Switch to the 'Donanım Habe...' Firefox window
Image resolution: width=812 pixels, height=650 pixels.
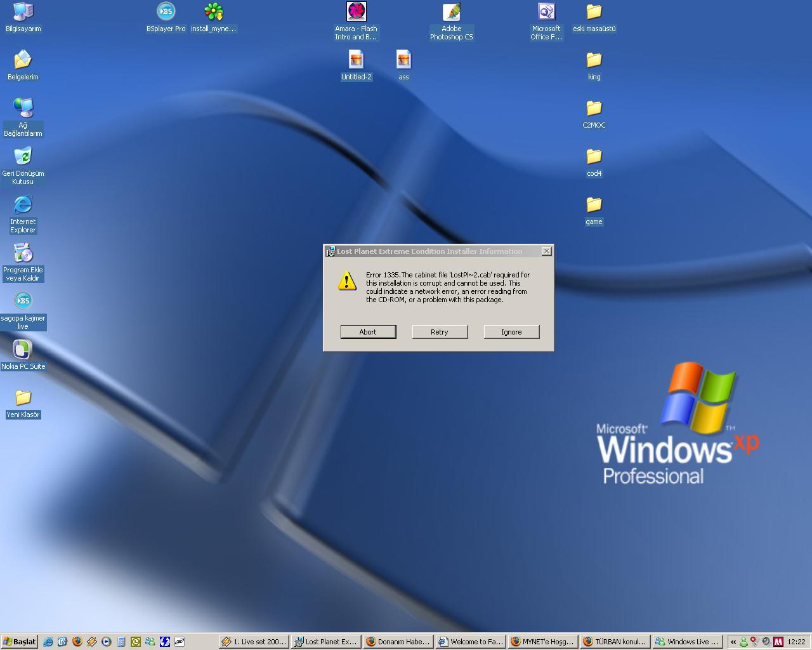pyautogui.click(x=398, y=642)
